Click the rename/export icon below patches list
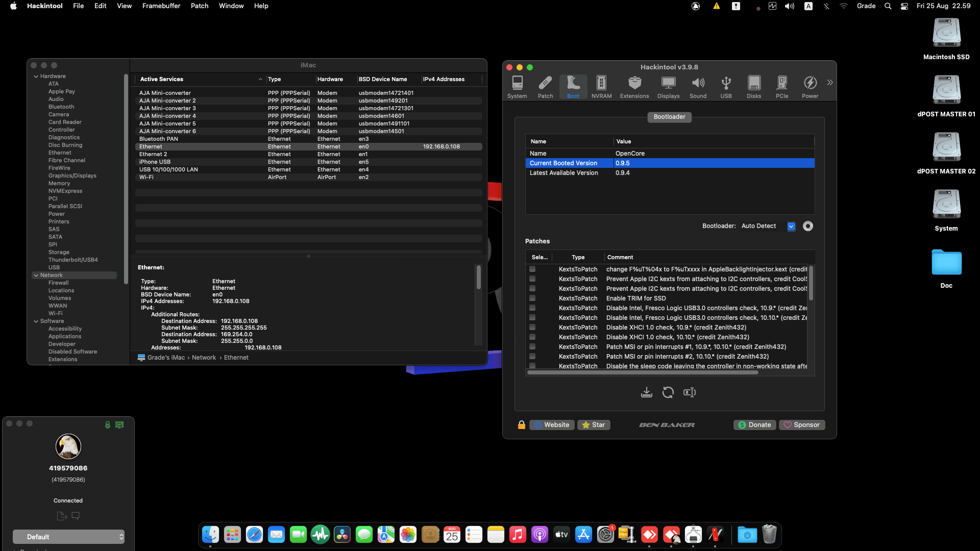 pos(690,392)
